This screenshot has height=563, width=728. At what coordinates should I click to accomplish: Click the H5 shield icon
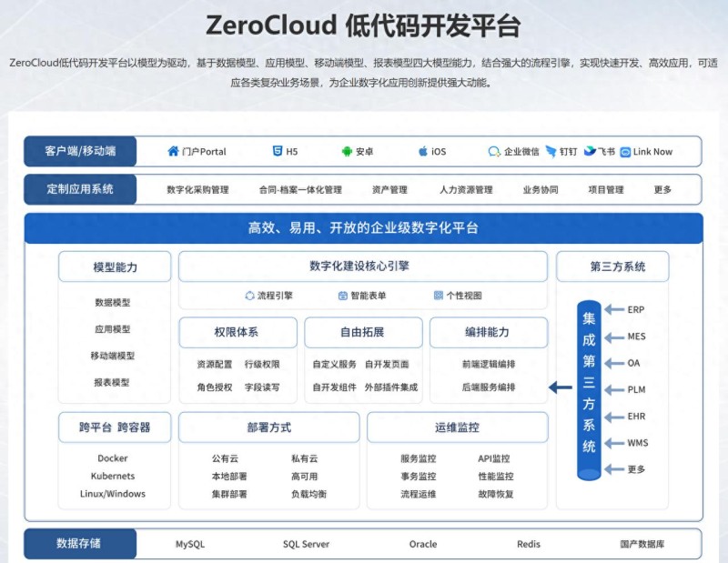(278, 151)
